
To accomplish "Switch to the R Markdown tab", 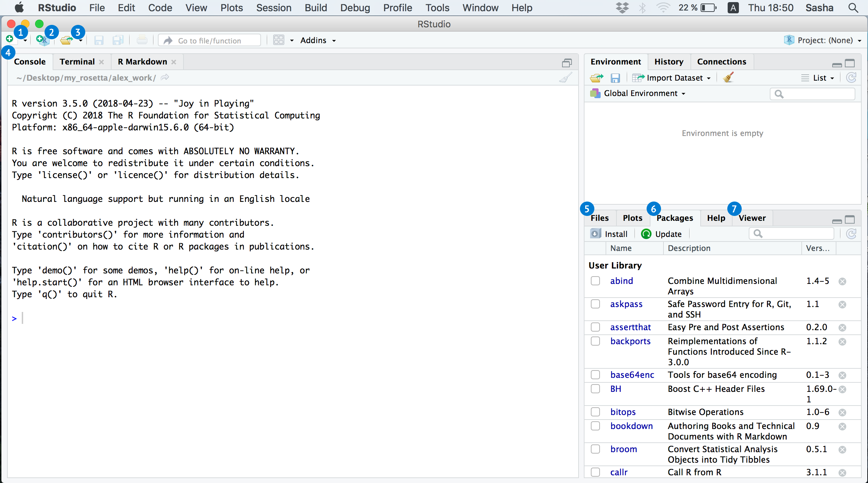I will (142, 62).
